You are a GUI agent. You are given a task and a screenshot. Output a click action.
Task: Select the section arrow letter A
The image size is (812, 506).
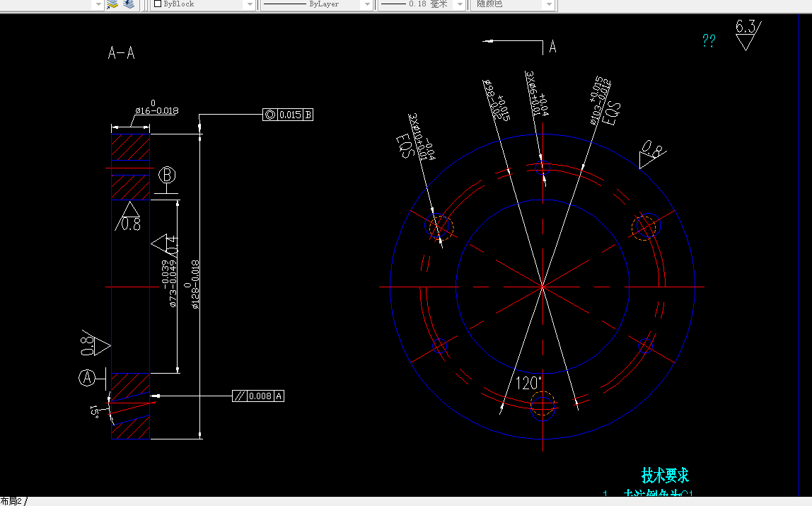552,47
